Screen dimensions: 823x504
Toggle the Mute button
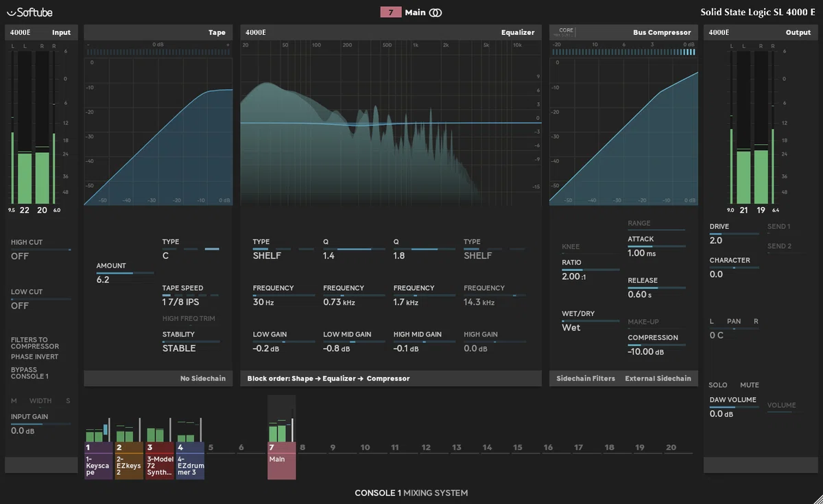pyautogui.click(x=750, y=385)
